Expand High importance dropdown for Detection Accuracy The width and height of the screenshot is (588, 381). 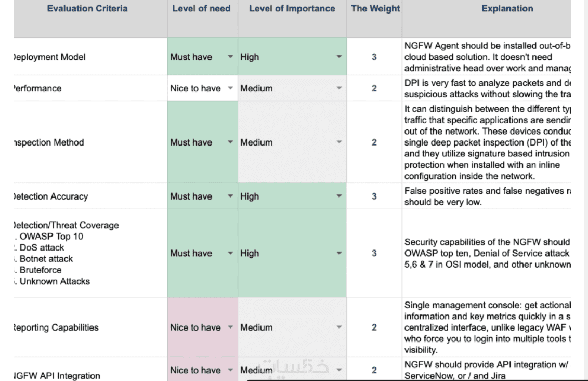(339, 196)
